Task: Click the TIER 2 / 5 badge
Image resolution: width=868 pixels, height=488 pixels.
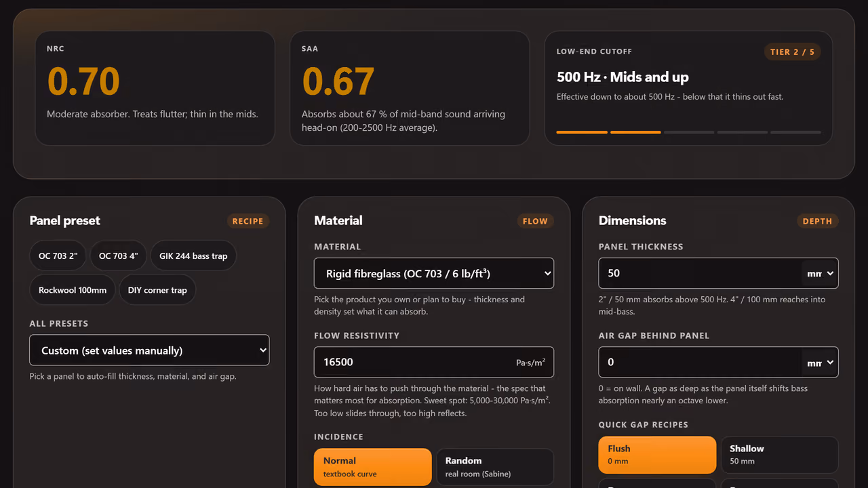Action: 792,52
